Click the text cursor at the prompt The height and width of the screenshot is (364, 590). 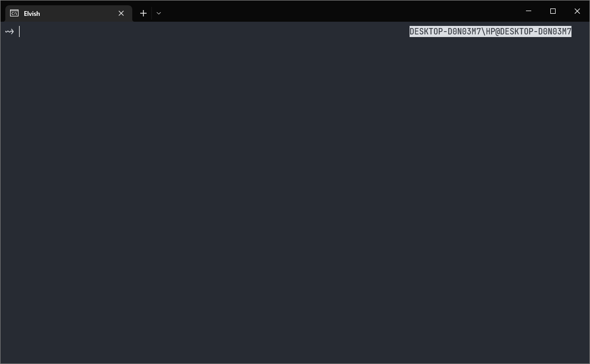(19, 32)
